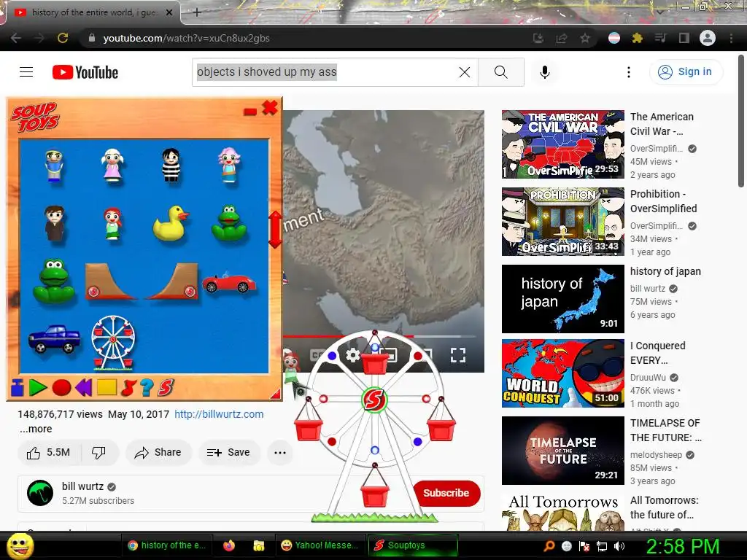Toggle fullscreen on the video player
The height and width of the screenshot is (560, 747).
coord(458,355)
